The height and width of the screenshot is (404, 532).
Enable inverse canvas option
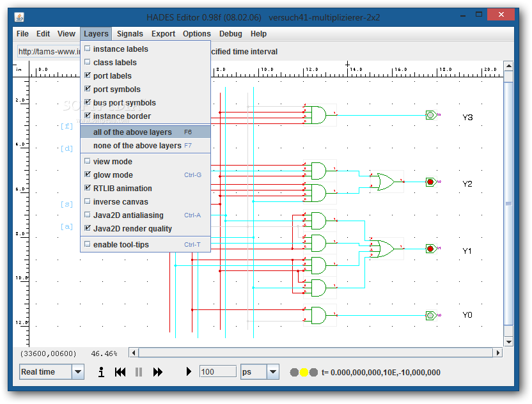tap(145, 202)
